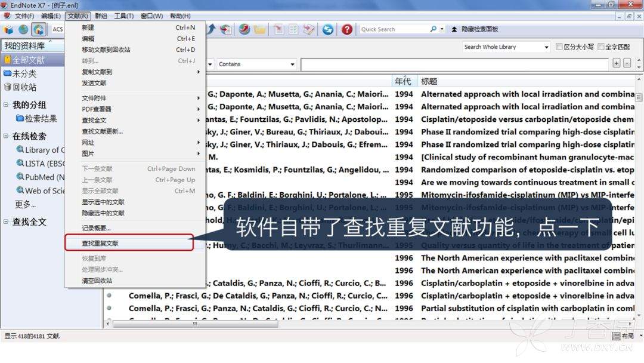Select the Integrated Library & Online Search Mode icon

[39, 29]
